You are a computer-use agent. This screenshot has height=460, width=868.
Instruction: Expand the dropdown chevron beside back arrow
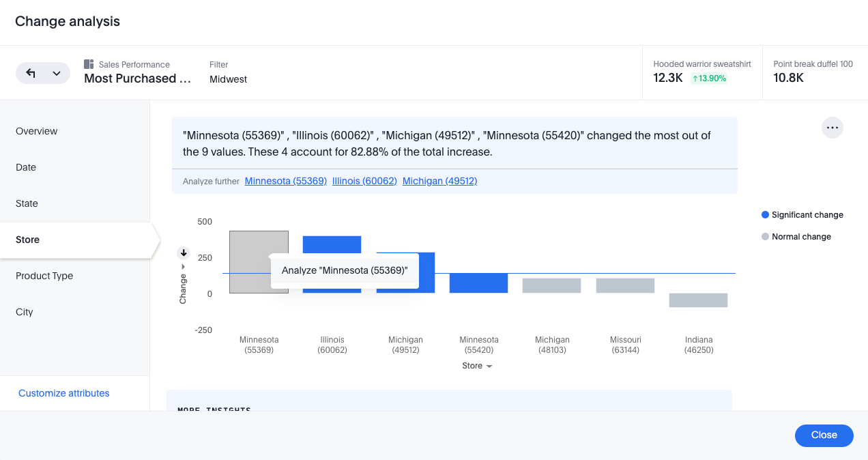pyautogui.click(x=57, y=73)
